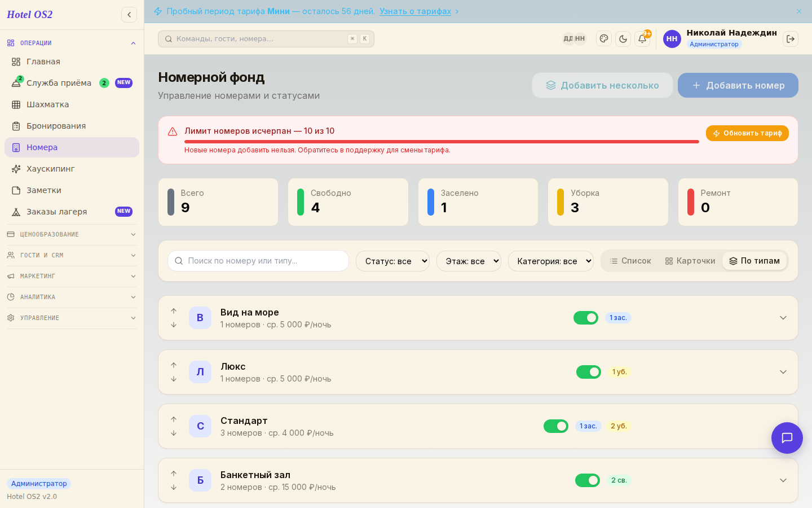Switch to the Карточки view tab
812x508 pixels.
[x=690, y=261]
